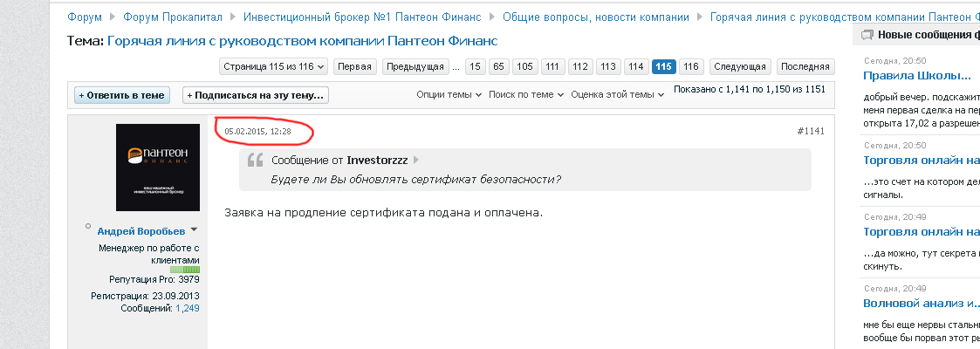Screen dimensions: 980x349
Task: Expand the "Опции темы" menu
Action: [x=449, y=94]
